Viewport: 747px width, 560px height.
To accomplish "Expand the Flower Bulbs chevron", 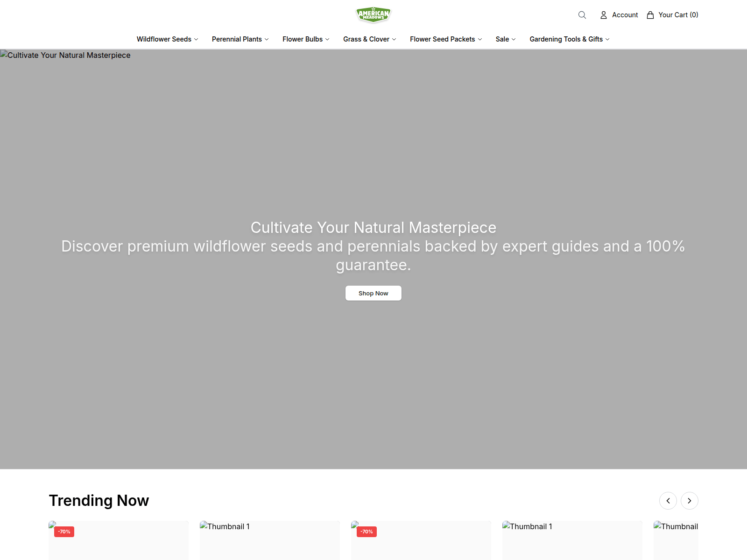I will 327,39.
